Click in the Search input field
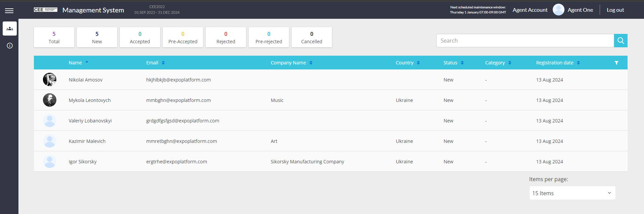 pyautogui.click(x=525, y=41)
